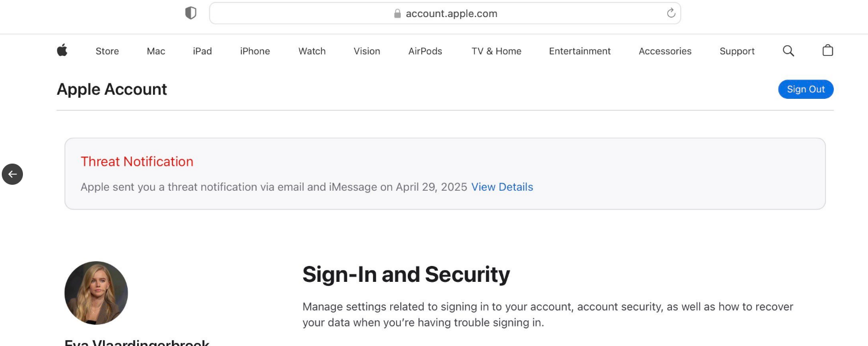868x346 pixels.
Task: Click the privacy shield icon
Action: [191, 13]
